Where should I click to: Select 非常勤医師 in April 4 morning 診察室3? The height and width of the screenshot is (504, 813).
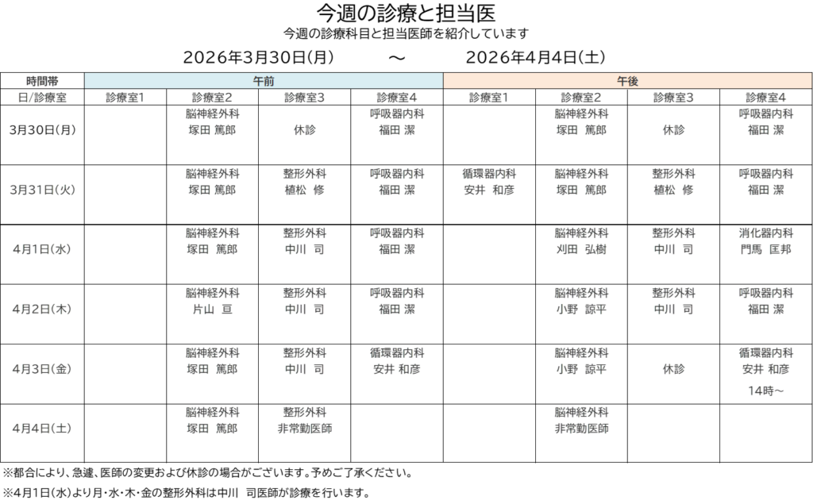pyautogui.click(x=304, y=429)
